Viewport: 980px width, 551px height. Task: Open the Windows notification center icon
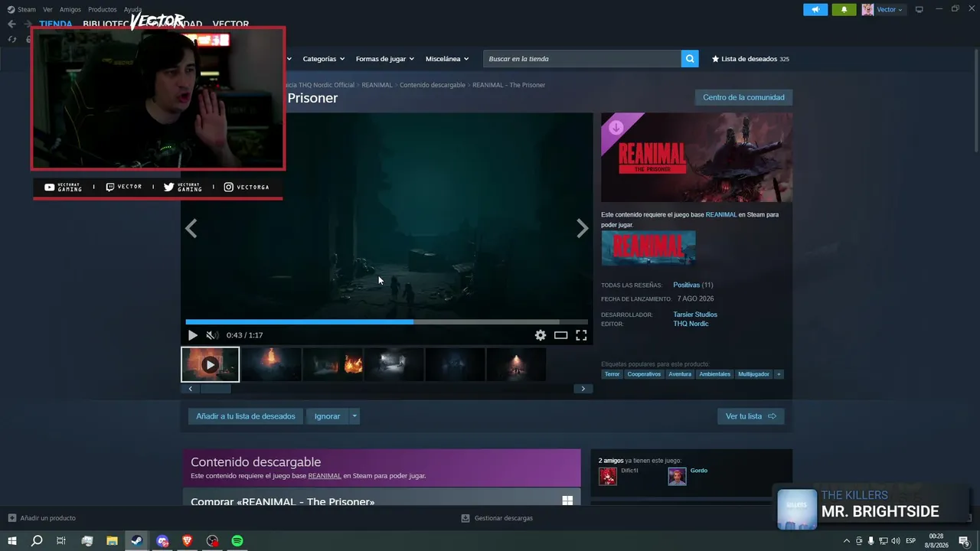(964, 541)
